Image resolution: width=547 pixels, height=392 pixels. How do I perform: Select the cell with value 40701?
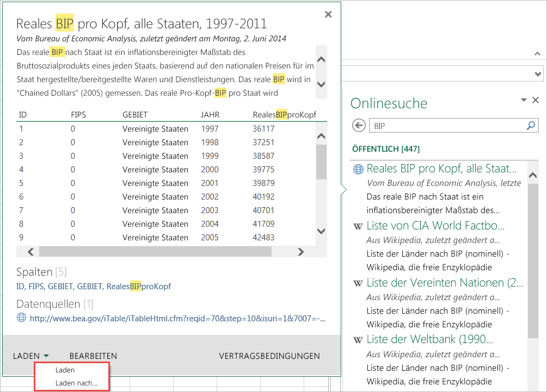tap(263, 210)
